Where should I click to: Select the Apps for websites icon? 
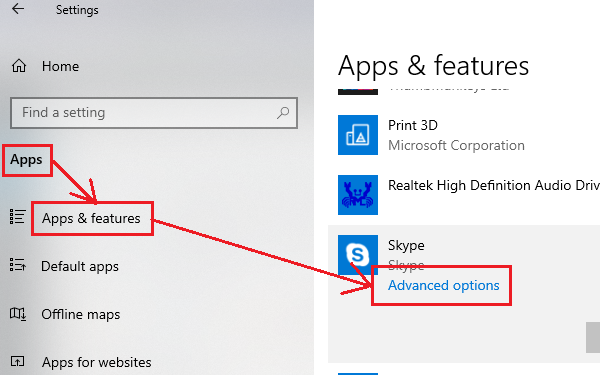18,361
